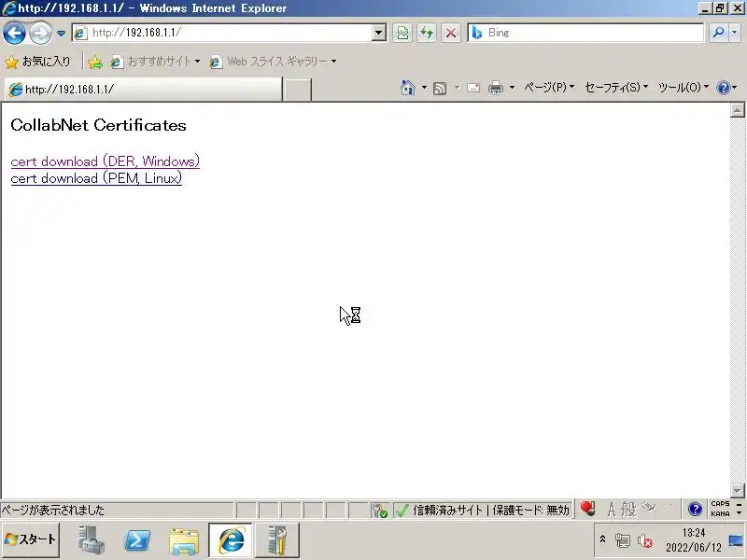Print the page with the printer icon

[496, 88]
